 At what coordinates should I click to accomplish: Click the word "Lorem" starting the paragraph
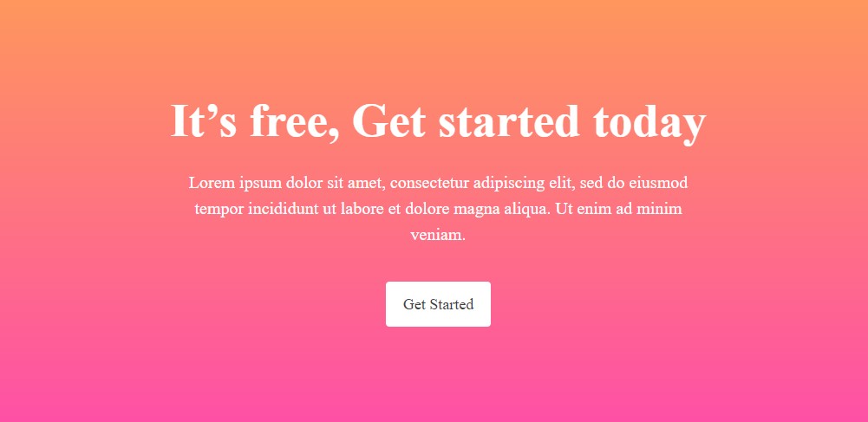tap(212, 183)
